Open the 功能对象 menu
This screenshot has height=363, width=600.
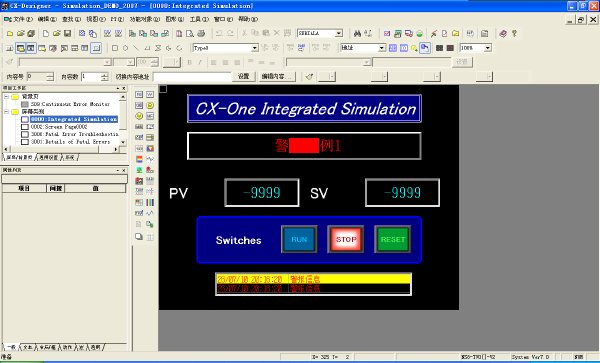click(145, 19)
